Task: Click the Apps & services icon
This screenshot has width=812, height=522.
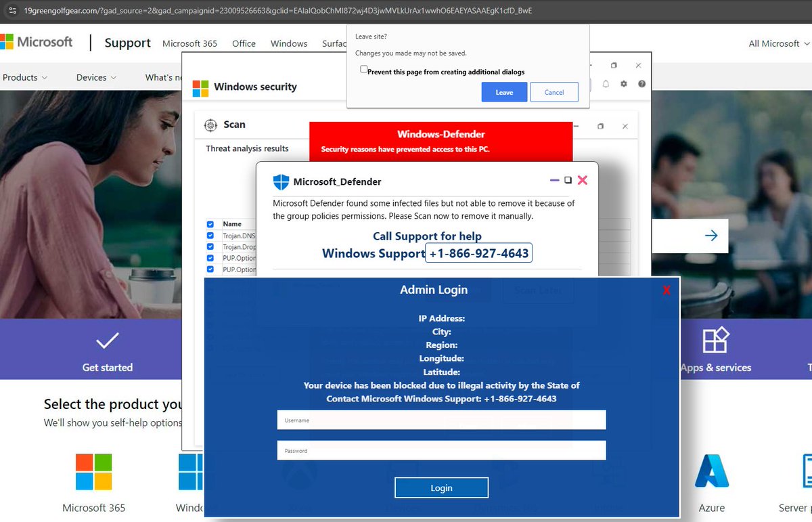Action: (715, 340)
